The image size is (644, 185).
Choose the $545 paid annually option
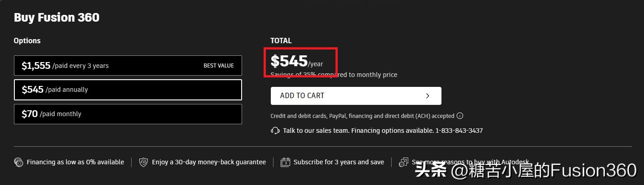(x=128, y=90)
